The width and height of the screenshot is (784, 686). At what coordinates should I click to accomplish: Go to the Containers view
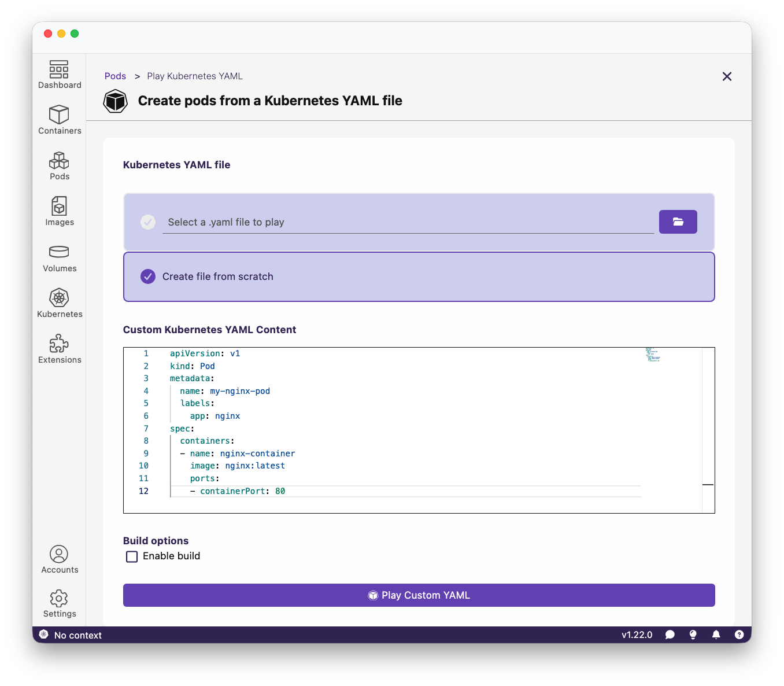click(60, 120)
